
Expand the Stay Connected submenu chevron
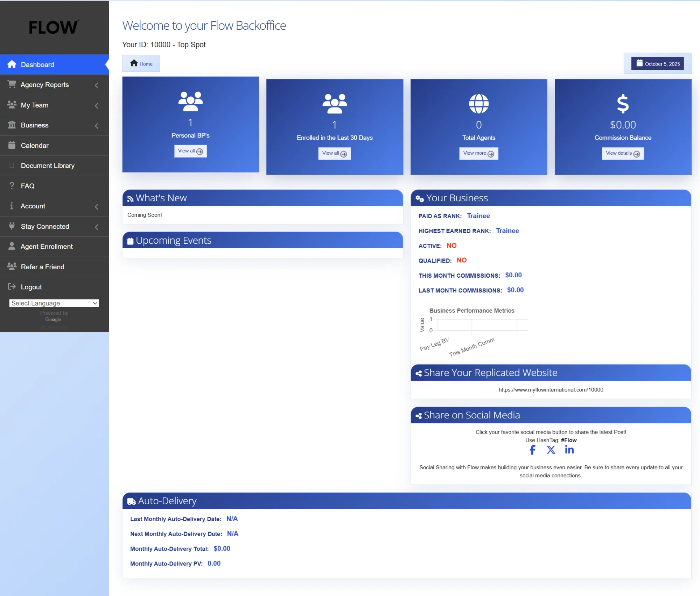point(97,227)
